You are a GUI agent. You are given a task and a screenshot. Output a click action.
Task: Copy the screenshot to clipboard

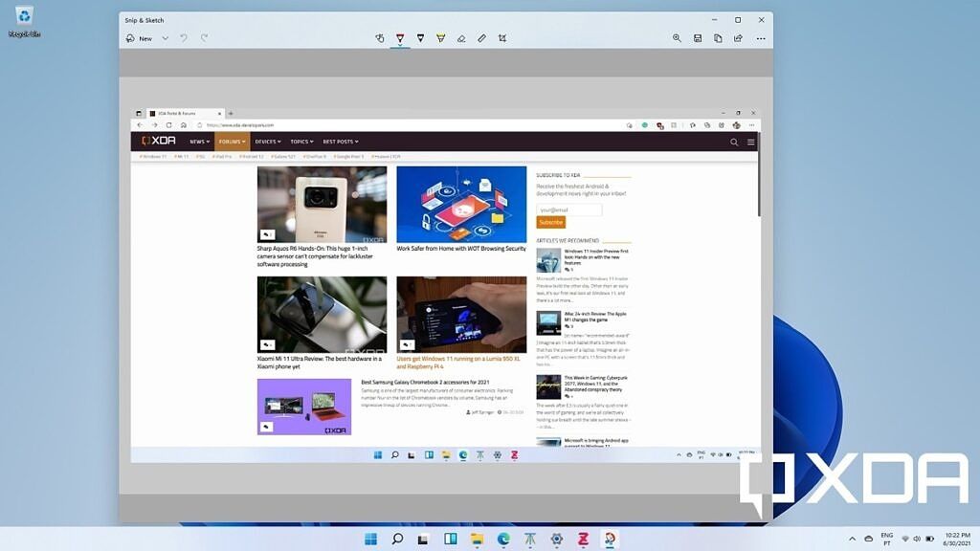718,37
